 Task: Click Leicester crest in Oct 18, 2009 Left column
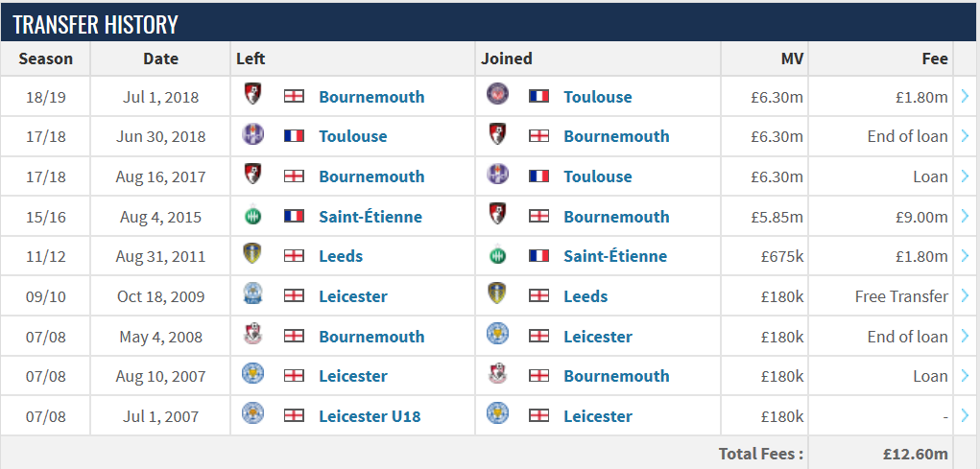[253, 293]
